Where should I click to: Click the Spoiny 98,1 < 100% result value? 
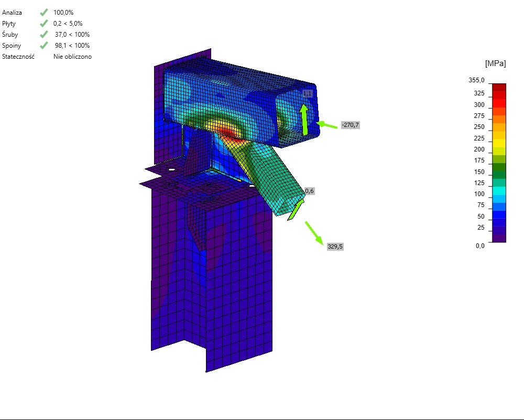pyautogui.click(x=72, y=46)
